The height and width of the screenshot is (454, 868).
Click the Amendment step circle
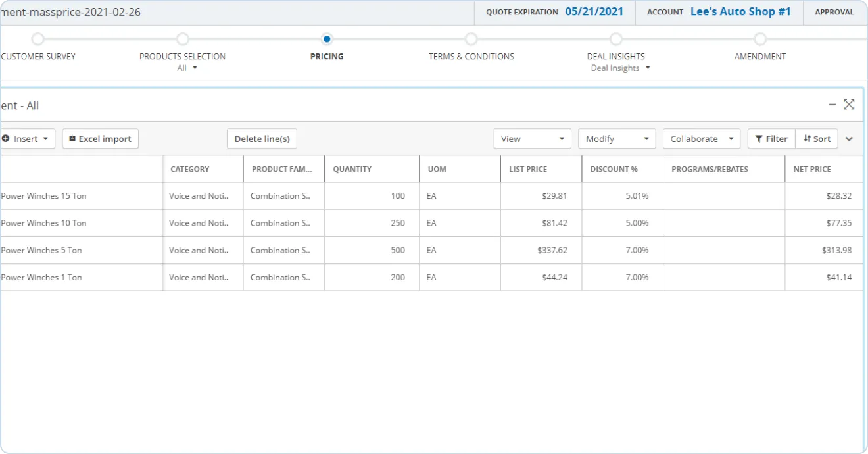(760, 39)
